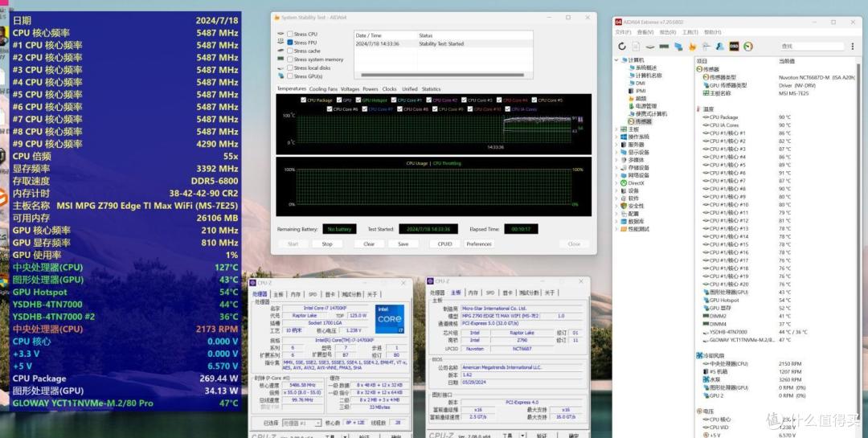Image resolution: width=868 pixels, height=438 pixels.
Task: Collapse the 计算机 tree node in AIDA64
Action: (616, 59)
